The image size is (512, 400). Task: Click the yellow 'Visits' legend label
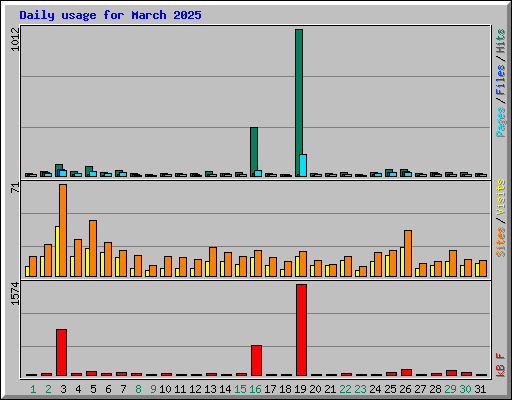(500, 198)
